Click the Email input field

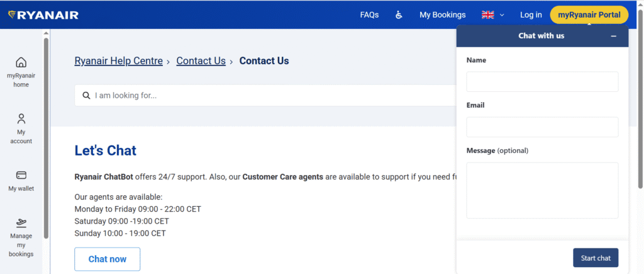(542, 127)
